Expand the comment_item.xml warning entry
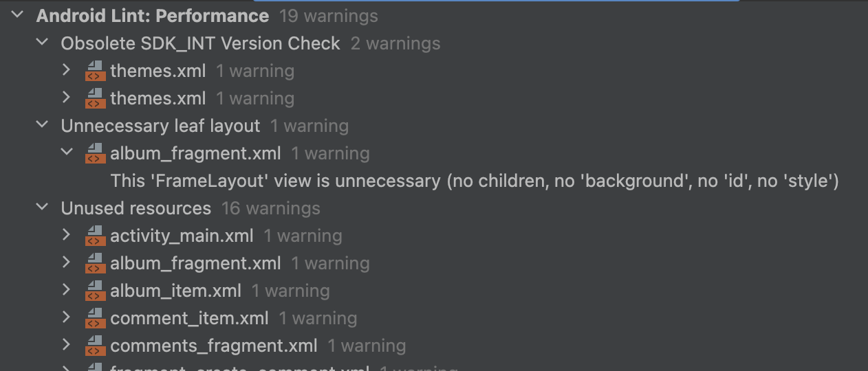The image size is (868, 371). tap(66, 317)
